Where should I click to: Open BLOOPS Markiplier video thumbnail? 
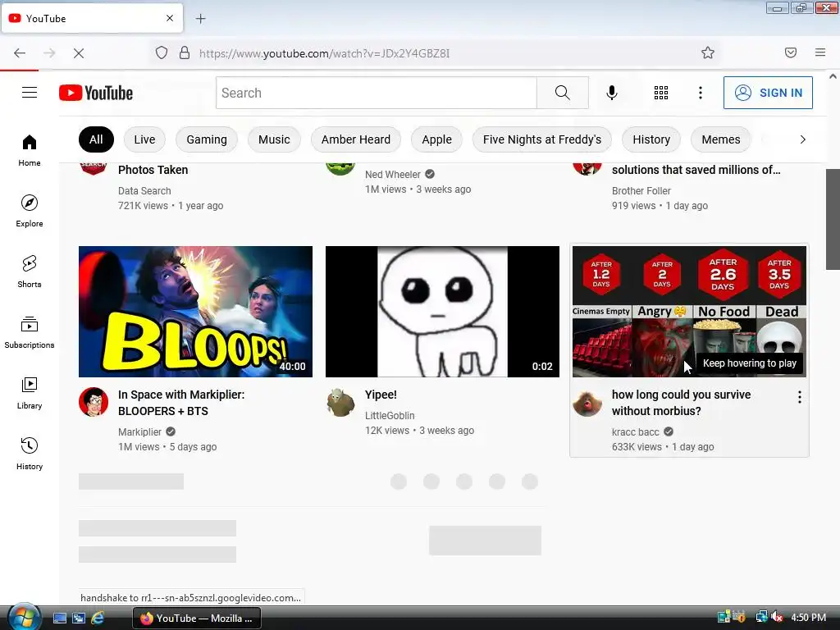click(x=195, y=311)
